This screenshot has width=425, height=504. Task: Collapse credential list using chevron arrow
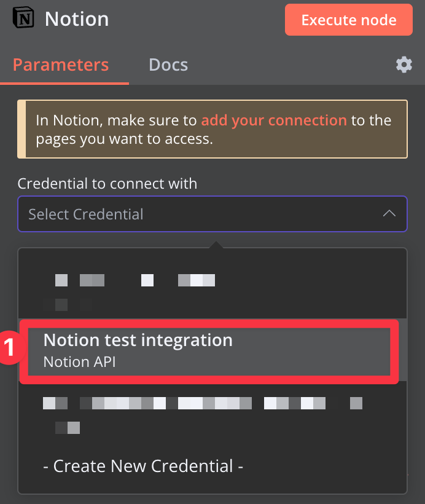389,214
